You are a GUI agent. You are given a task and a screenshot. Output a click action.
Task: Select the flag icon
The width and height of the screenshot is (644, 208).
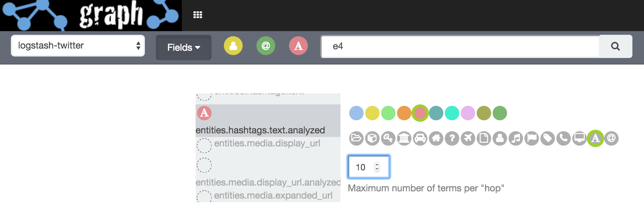(x=532, y=138)
